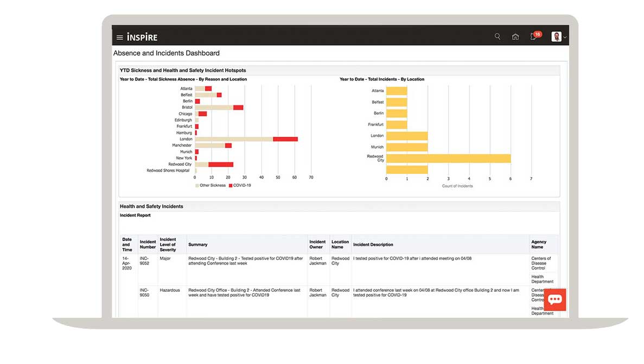Toggle Other Sickness legend series

211,185
